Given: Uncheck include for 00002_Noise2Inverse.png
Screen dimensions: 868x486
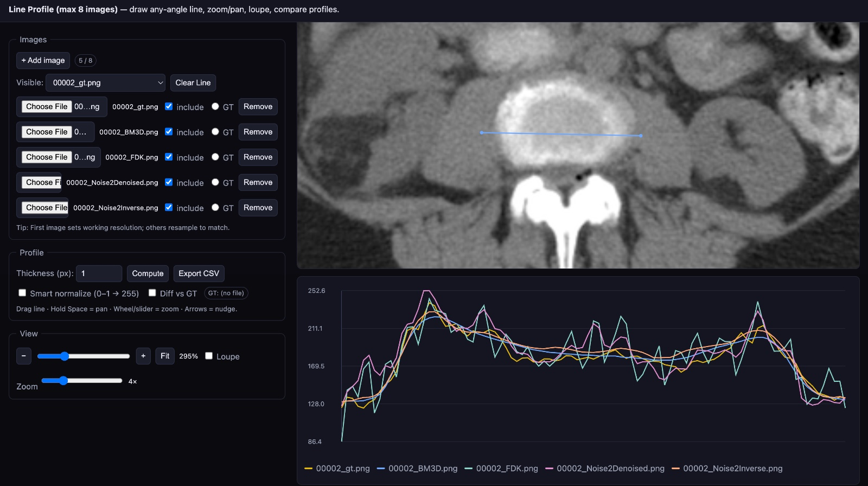Looking at the screenshot, I should click(x=169, y=207).
